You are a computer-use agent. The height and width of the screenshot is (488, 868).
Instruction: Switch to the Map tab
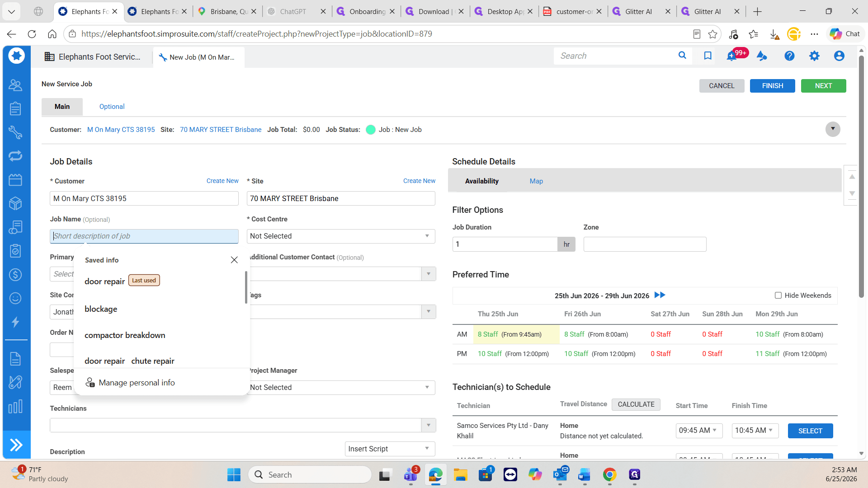(536, 181)
